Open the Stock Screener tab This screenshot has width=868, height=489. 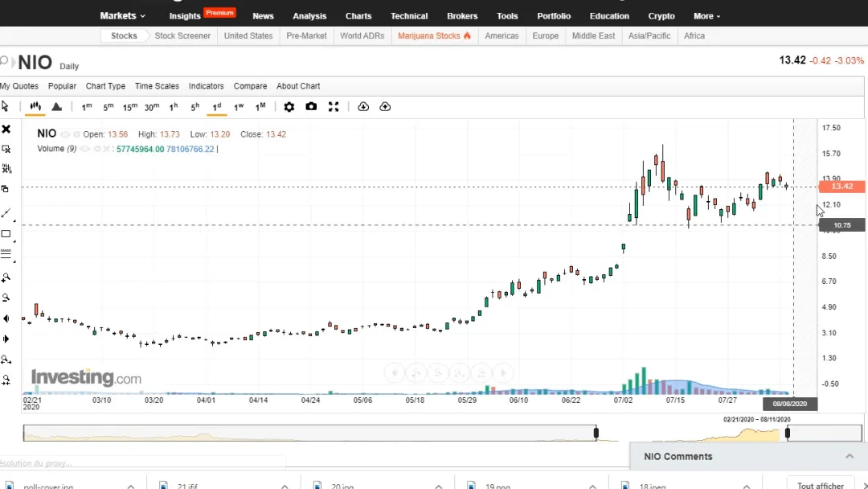pyautogui.click(x=182, y=36)
